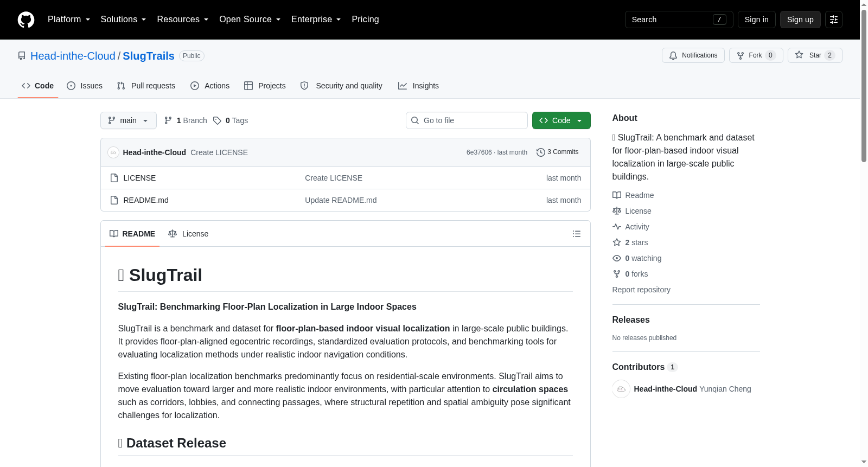Select the book icon beside Readme
Image resolution: width=868 pixels, height=467 pixels.
click(x=617, y=195)
